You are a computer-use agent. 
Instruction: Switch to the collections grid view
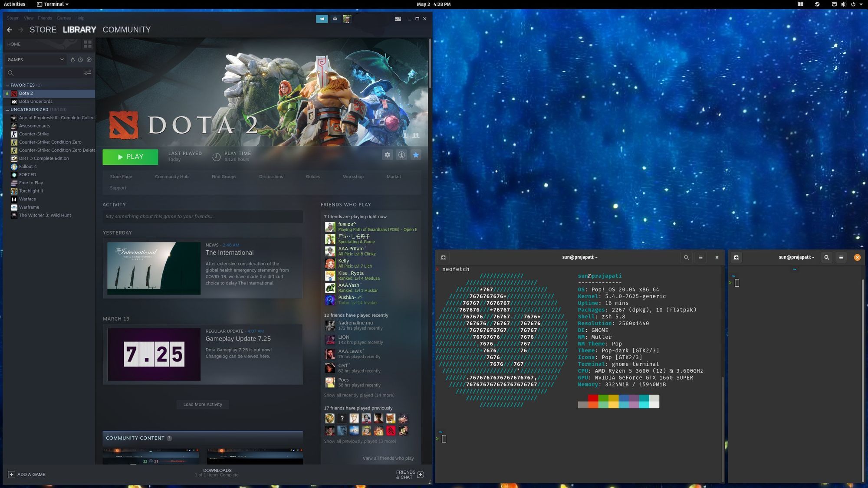pos(88,44)
